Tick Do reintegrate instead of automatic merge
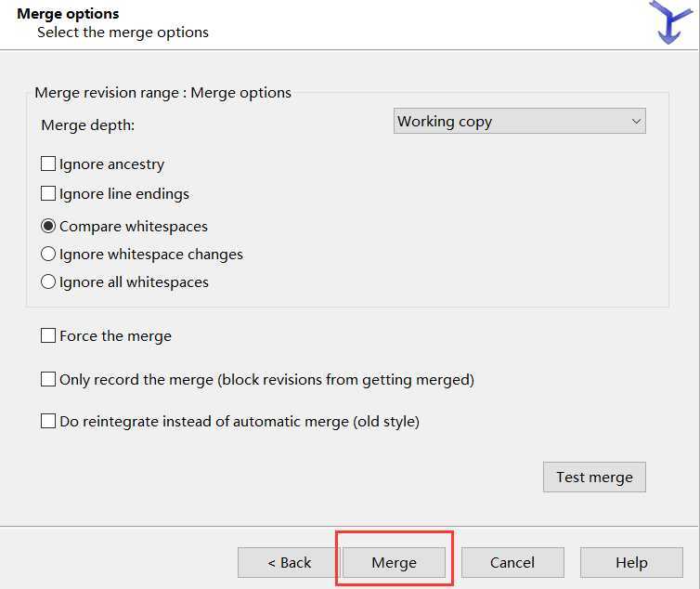Screen dimensions: 700x589 [48, 422]
